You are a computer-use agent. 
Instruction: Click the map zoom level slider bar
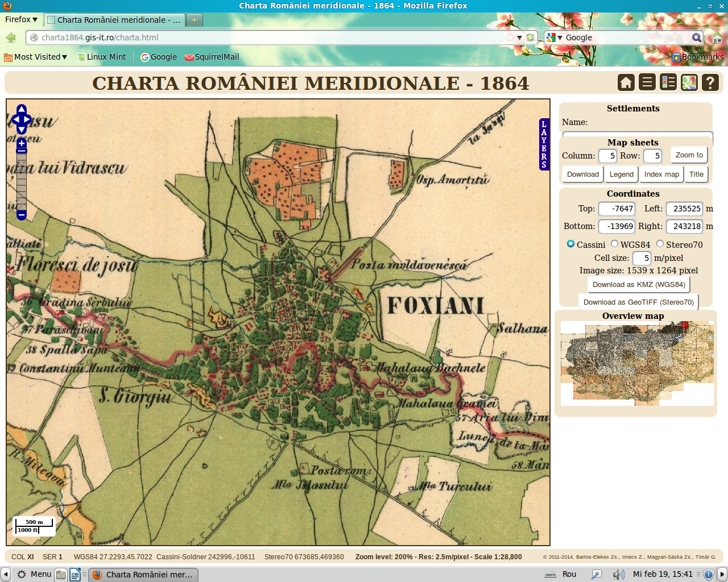point(22,179)
